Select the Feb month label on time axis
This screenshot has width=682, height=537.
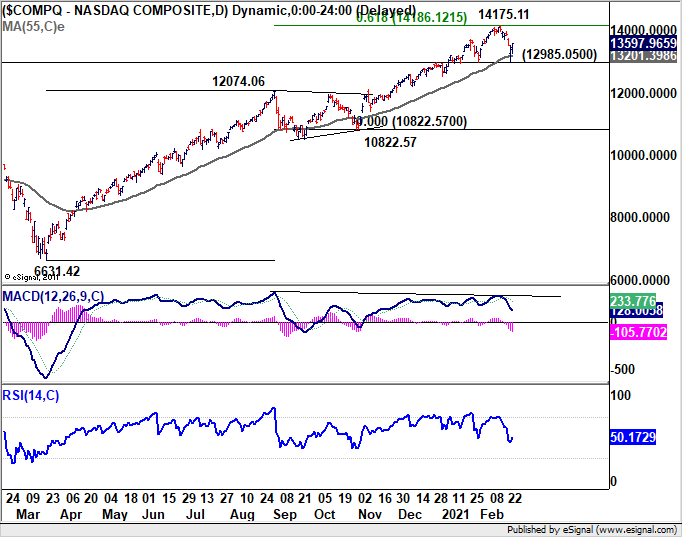coord(492,514)
